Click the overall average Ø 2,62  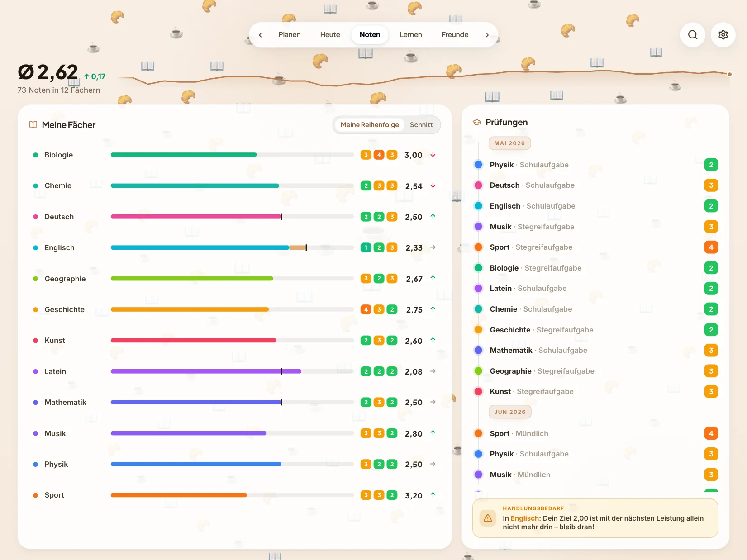pos(48,72)
